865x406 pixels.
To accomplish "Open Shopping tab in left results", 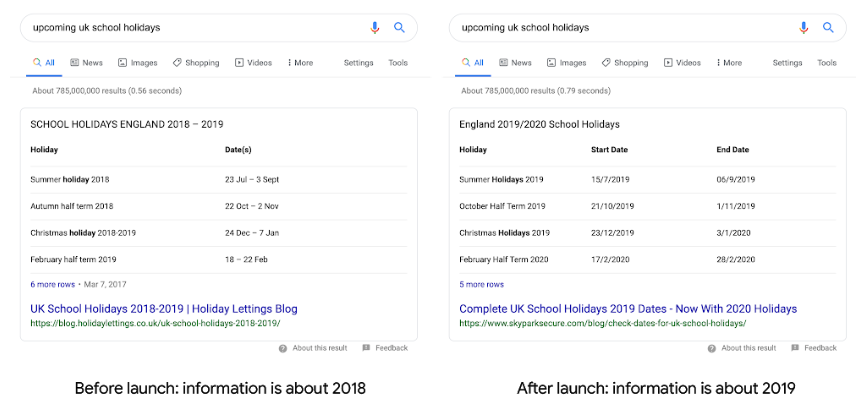I will 196,63.
